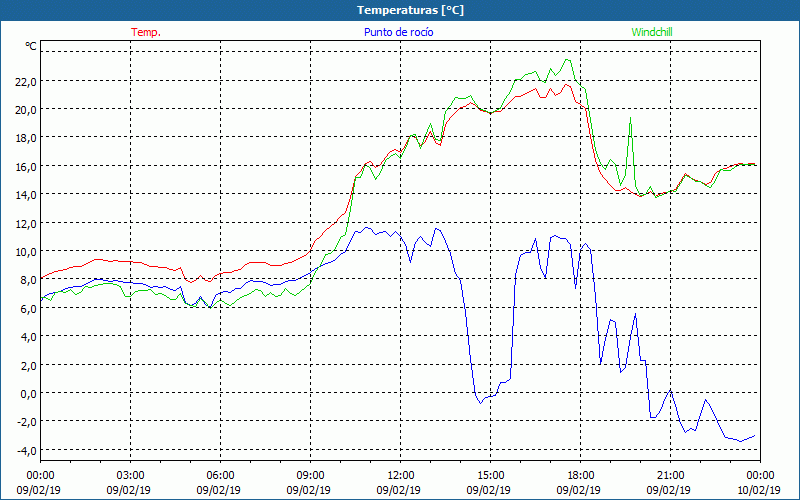800x500 pixels.
Task: Click the 22,0 y-axis value
Action: (26, 81)
